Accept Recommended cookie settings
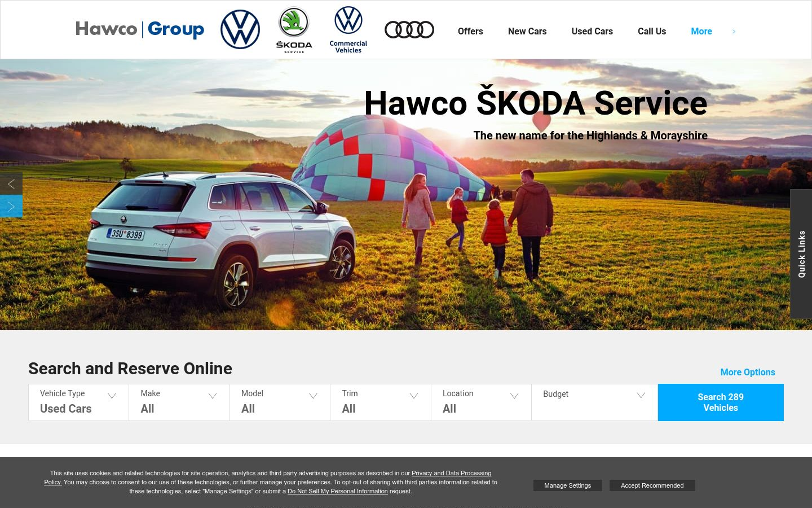Viewport: 812px width, 508px height. click(652, 485)
